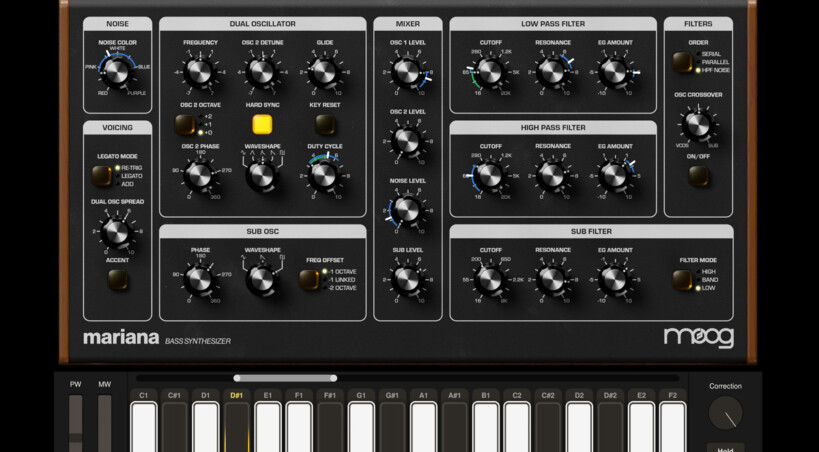This screenshot has width=819, height=452.
Task: Select LEGATO voicing mode option
Action: click(x=128, y=176)
